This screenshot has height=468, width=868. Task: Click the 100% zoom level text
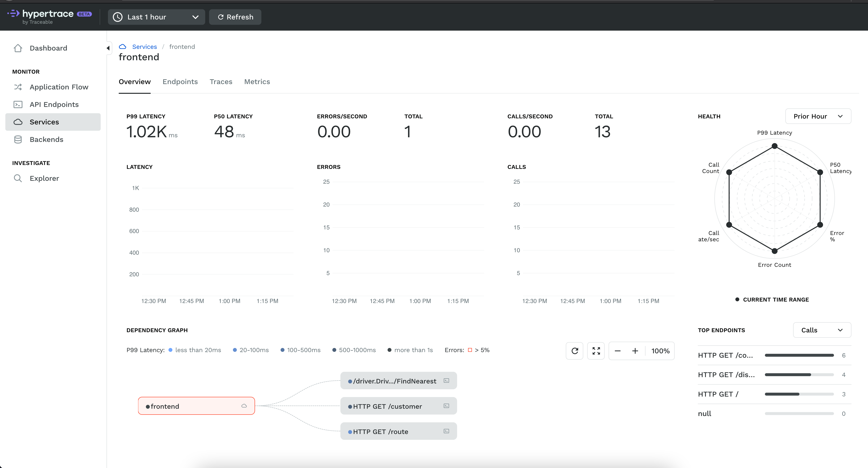660,351
